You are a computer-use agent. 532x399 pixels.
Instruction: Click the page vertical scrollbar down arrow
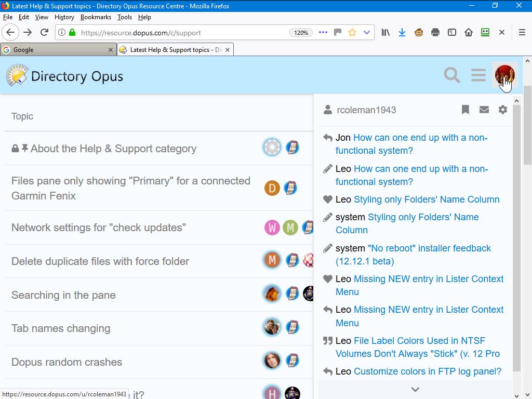tap(527, 395)
